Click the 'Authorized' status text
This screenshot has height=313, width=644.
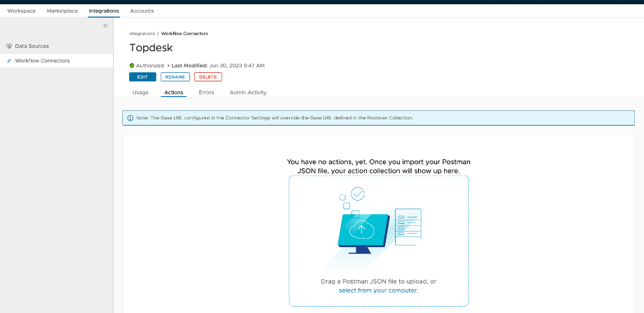[x=150, y=65]
